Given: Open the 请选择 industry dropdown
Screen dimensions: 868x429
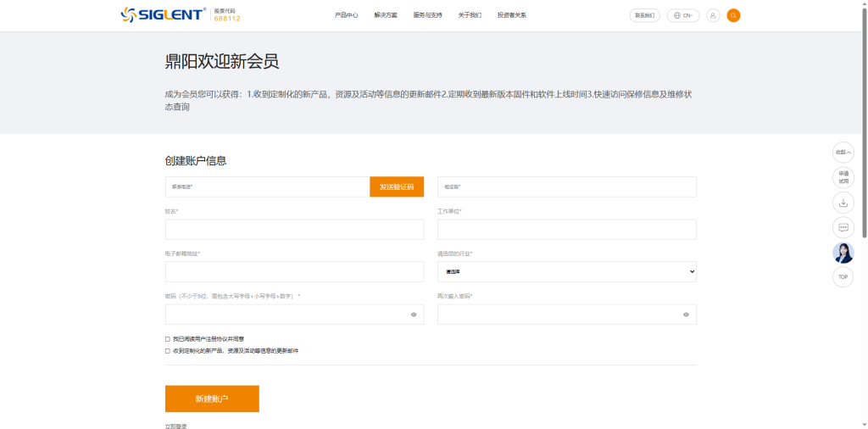Looking at the screenshot, I should tap(566, 272).
